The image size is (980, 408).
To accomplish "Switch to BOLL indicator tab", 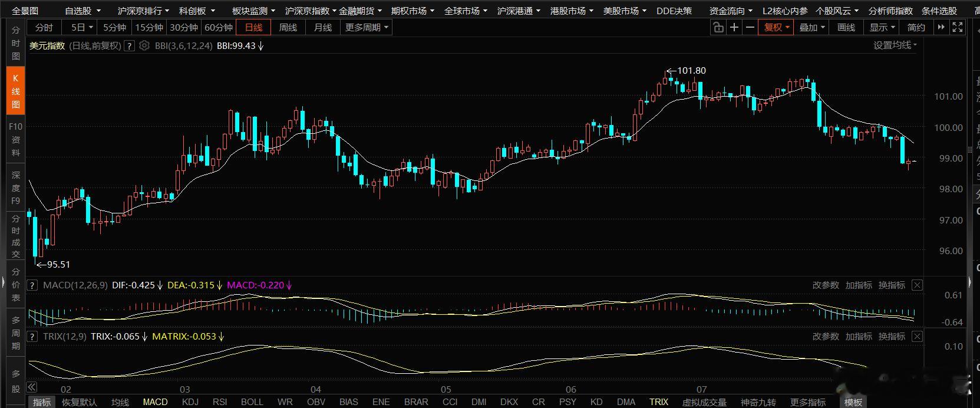I will click(x=252, y=402).
